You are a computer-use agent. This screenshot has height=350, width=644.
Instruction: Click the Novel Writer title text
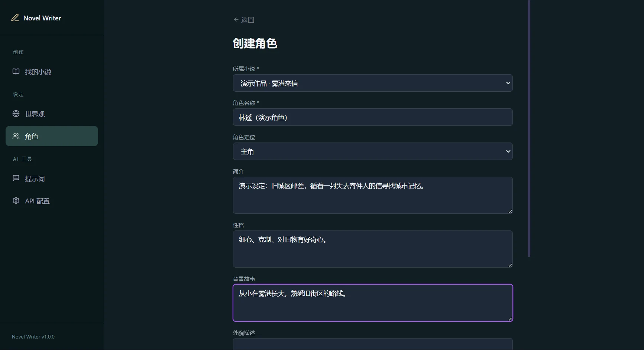[42, 18]
